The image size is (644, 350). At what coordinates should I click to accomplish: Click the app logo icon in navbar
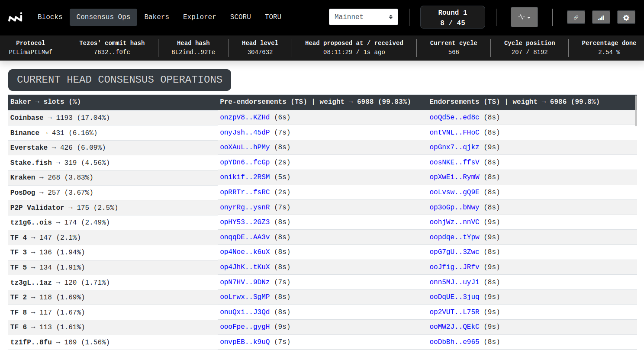[x=15, y=17]
